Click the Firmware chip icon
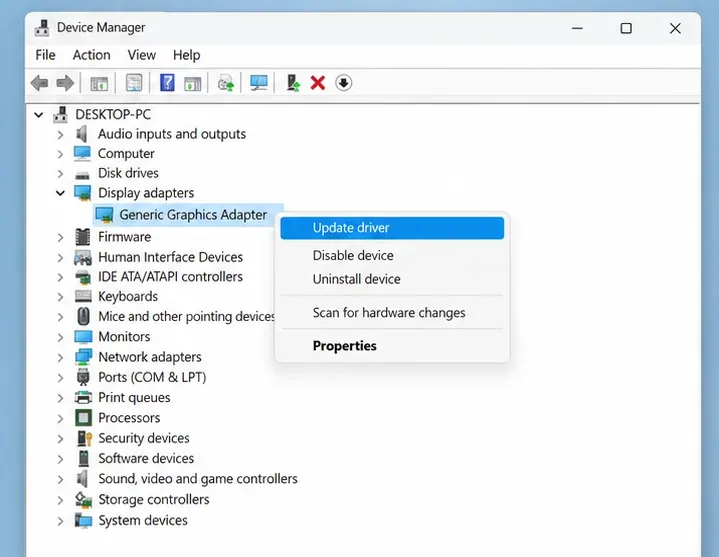The image size is (719, 557). [x=83, y=237]
